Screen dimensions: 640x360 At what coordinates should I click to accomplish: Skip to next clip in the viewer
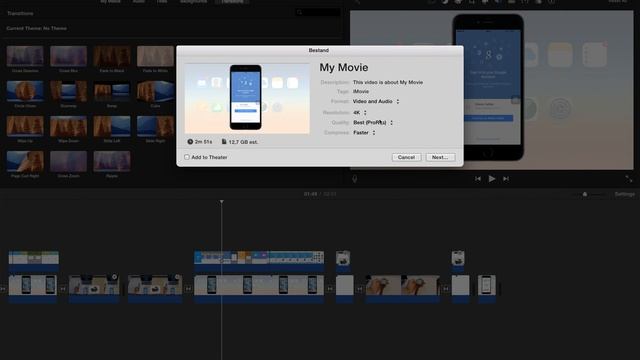[506, 179]
